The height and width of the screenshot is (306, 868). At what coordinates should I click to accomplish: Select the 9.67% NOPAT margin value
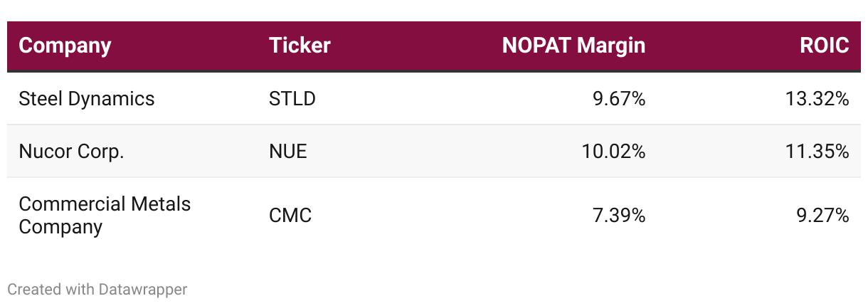[619, 98]
